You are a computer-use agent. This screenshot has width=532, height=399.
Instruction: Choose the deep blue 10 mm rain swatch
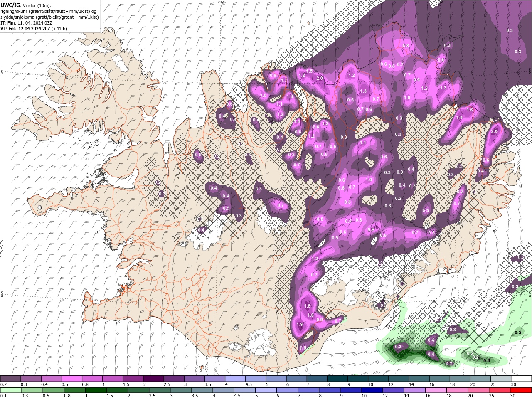point(372,390)
